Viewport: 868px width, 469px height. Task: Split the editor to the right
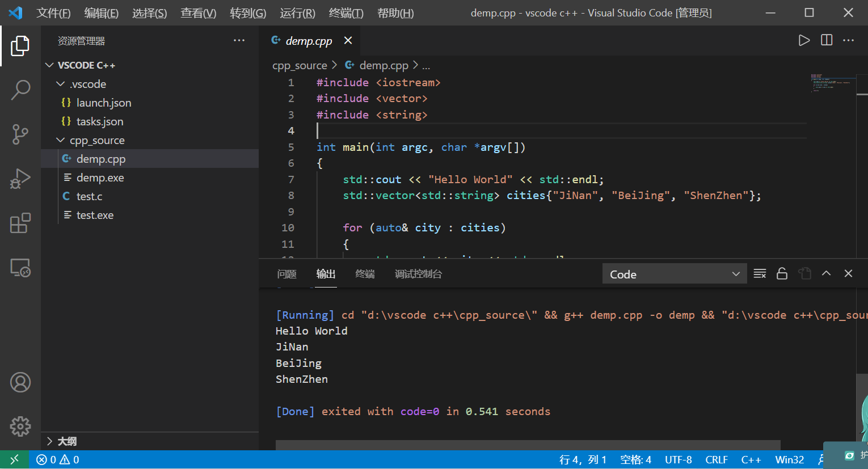827,40
